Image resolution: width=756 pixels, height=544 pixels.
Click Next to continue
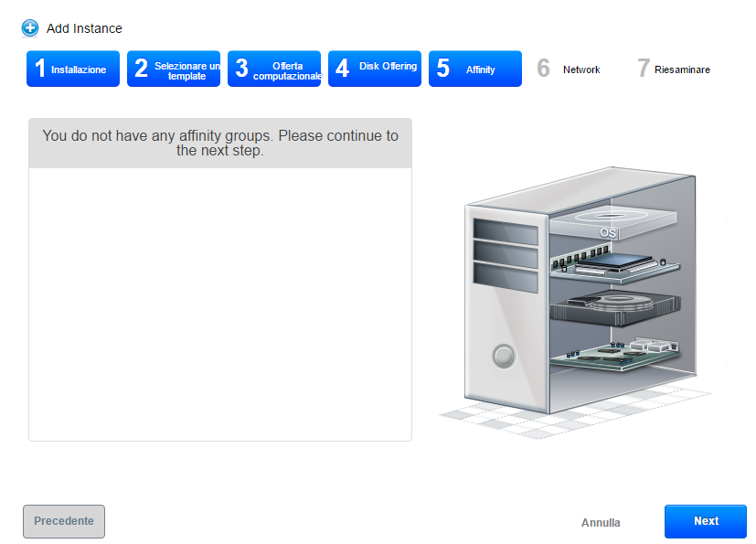pyautogui.click(x=705, y=521)
